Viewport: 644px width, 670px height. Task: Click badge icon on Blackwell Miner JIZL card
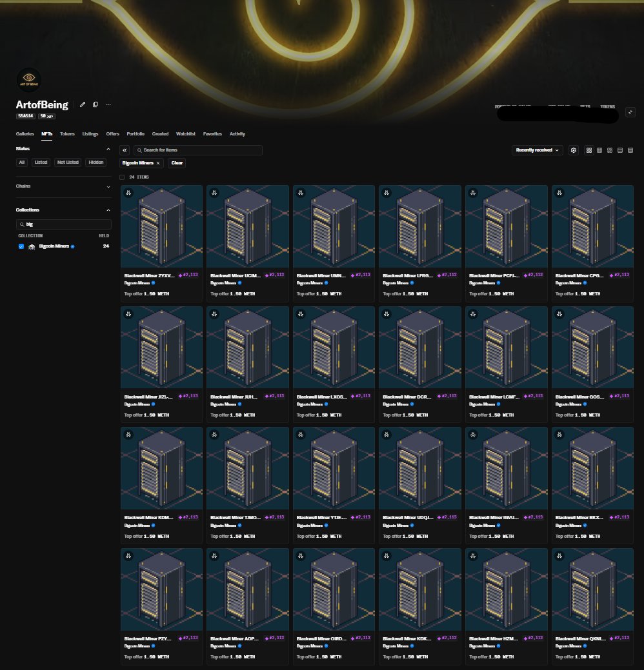[x=128, y=314]
